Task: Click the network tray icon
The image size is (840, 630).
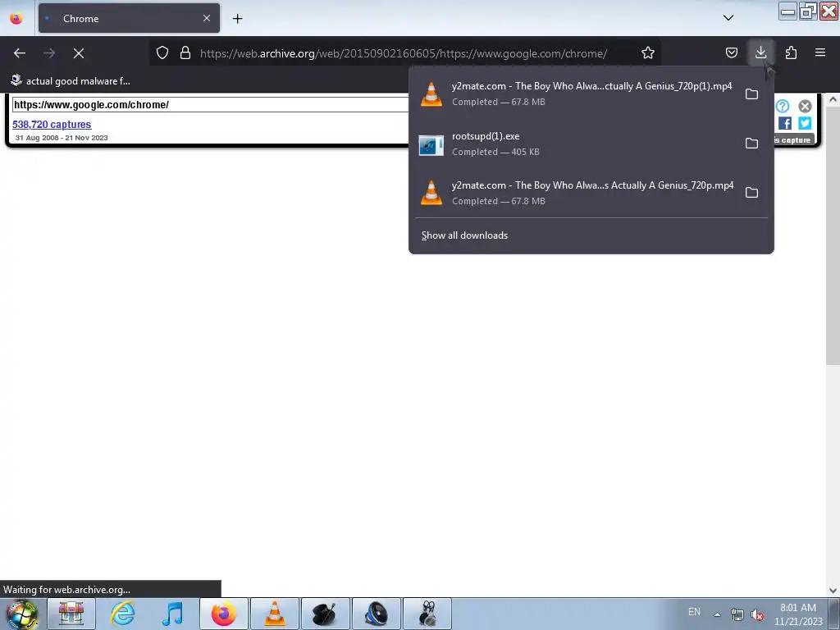Action: [737, 614]
